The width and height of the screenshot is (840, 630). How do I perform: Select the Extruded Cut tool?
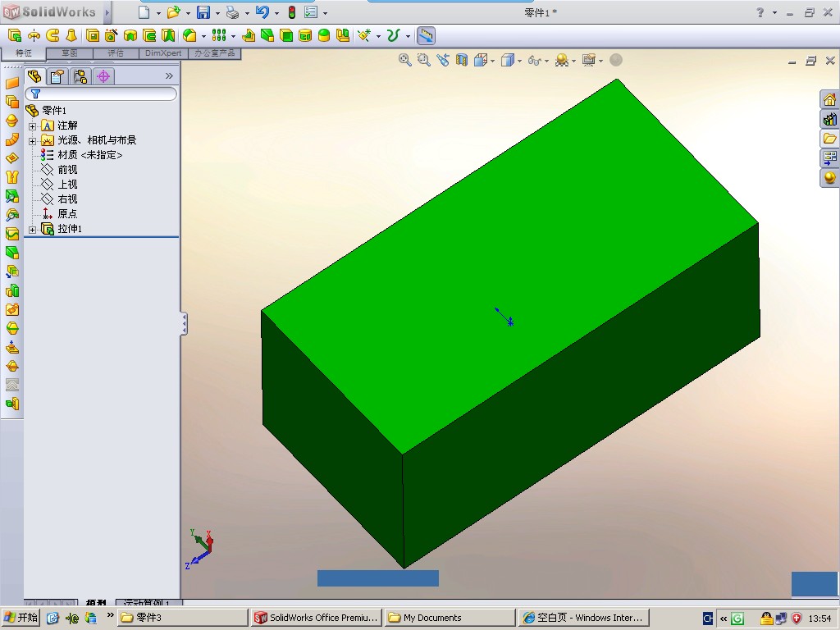93,36
